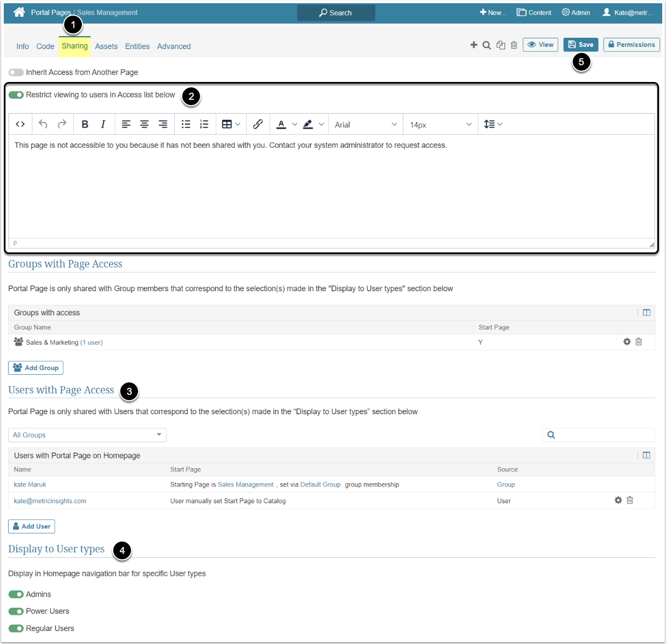Toggle Restrict viewing to users switch

click(x=16, y=95)
